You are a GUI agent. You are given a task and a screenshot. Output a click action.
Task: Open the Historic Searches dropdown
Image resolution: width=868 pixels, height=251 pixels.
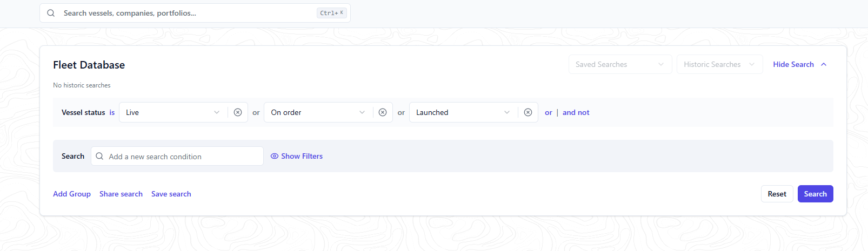click(719, 64)
